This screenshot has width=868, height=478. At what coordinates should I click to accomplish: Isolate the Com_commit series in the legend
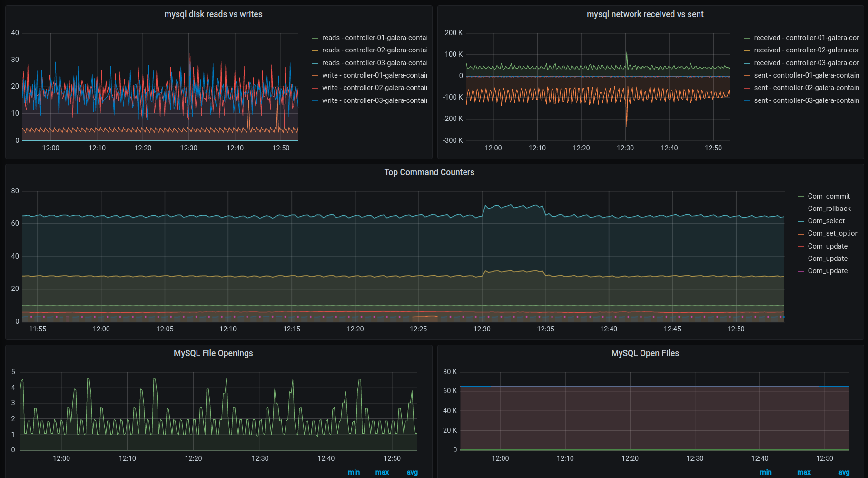(x=829, y=196)
